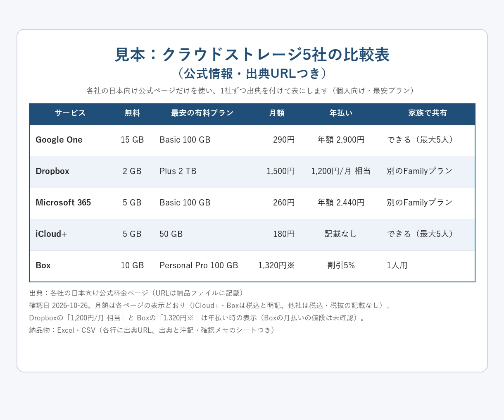Click Google One's Basic 100 GB plan

pyautogui.click(x=185, y=140)
